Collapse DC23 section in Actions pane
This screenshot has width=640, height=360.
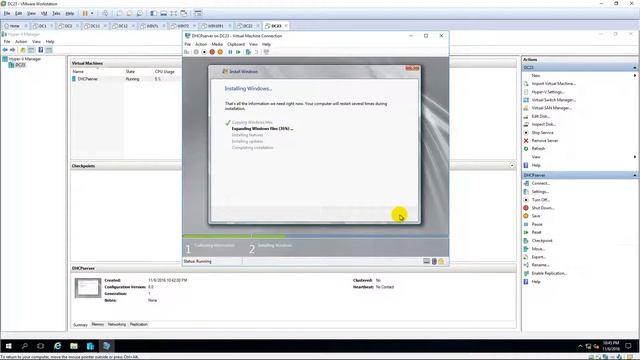[x=635, y=67]
